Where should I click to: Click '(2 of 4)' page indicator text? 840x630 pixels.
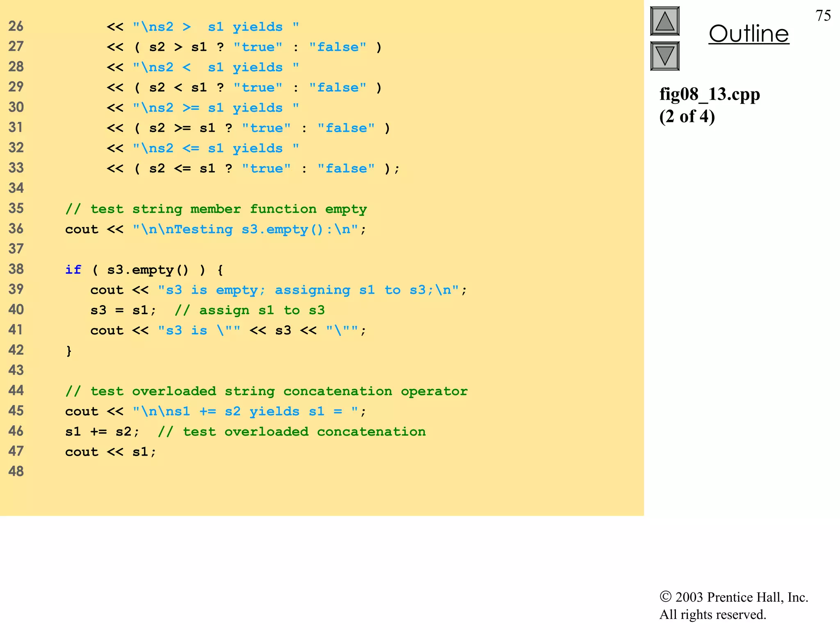click(687, 116)
